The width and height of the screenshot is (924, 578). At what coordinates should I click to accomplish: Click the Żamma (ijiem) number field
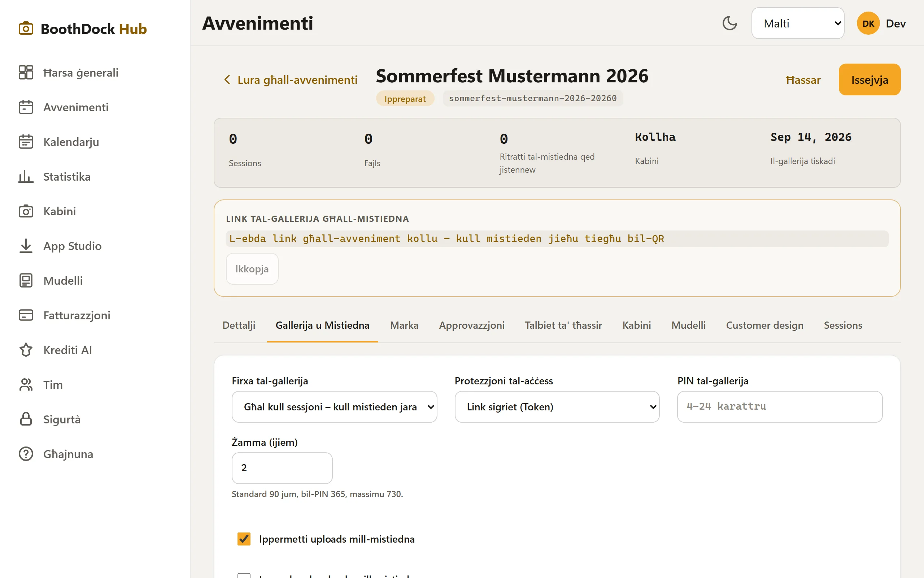[x=282, y=468]
